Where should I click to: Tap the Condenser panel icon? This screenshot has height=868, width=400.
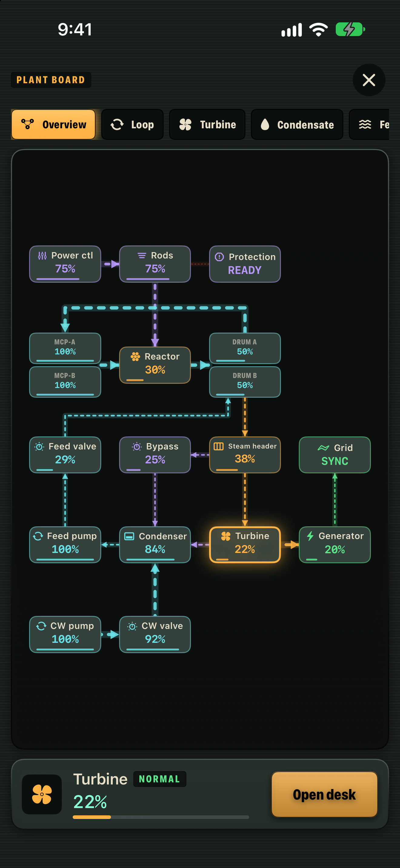tap(129, 536)
